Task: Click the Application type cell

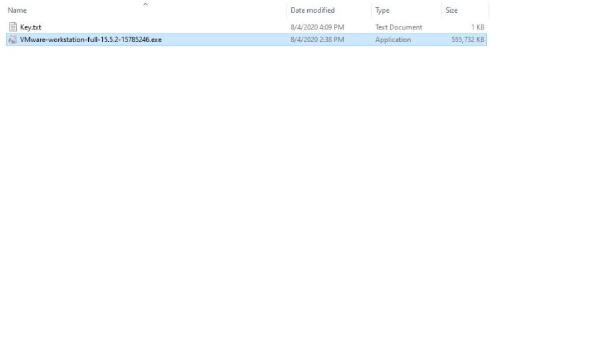Action: (x=393, y=39)
